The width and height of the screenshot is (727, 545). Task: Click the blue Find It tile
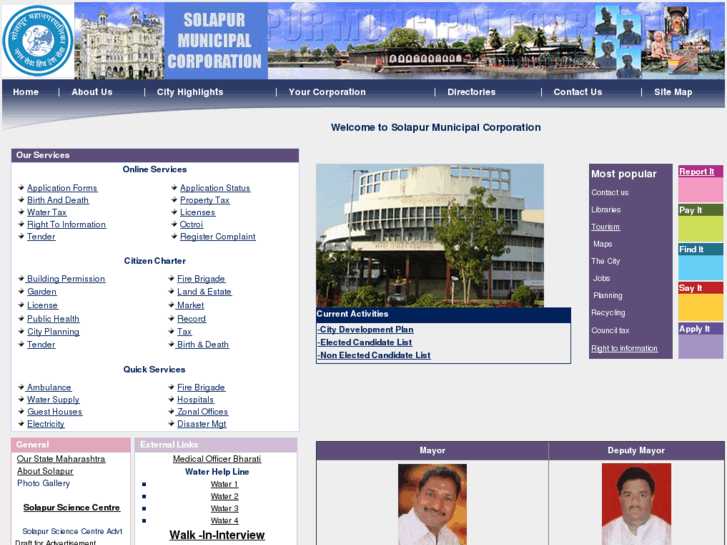pyautogui.click(x=701, y=262)
